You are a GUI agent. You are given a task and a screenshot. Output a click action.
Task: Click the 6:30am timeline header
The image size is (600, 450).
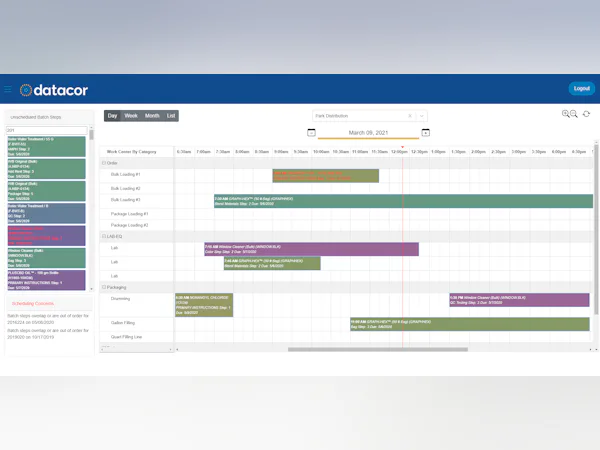[184, 152]
